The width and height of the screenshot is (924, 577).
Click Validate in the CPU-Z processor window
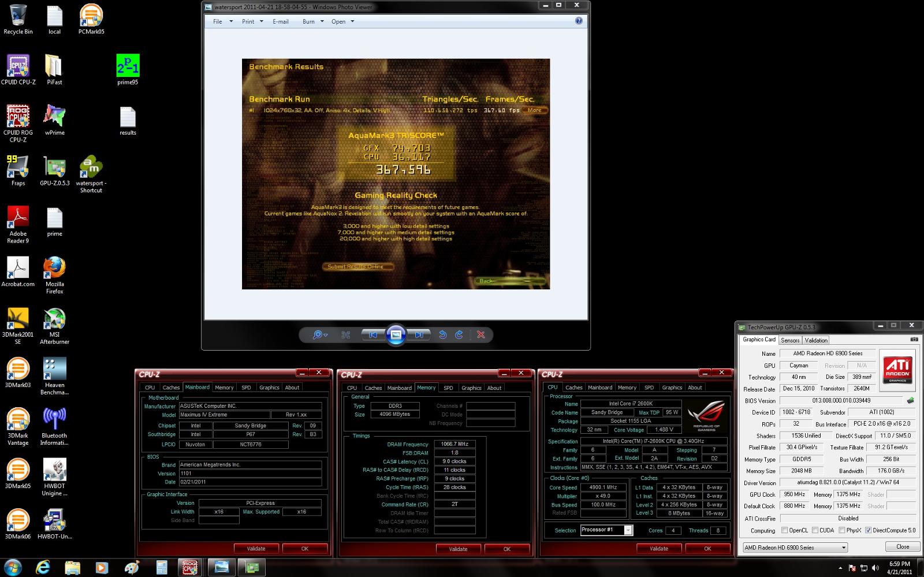tap(659, 549)
